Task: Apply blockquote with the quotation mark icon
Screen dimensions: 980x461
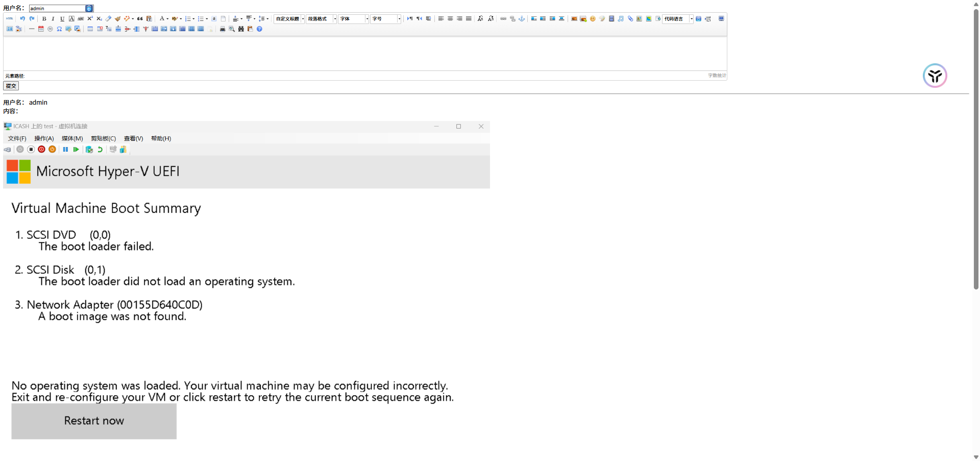Action: (140, 18)
